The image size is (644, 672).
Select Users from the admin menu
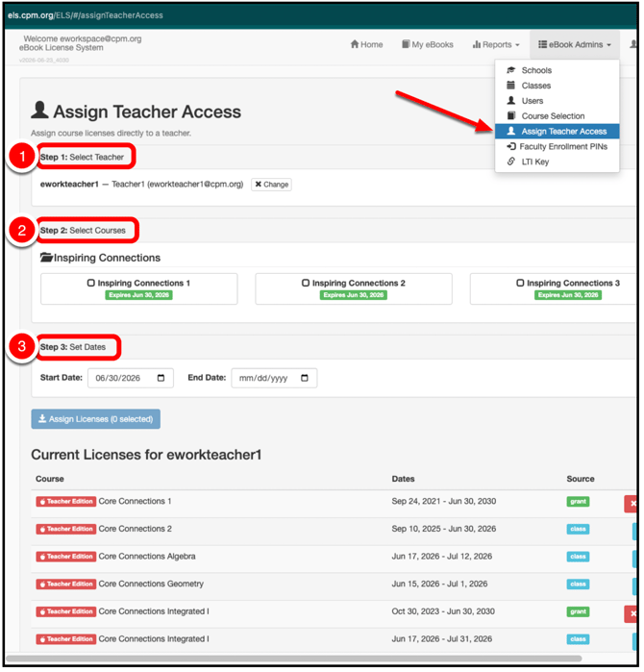coord(559,101)
